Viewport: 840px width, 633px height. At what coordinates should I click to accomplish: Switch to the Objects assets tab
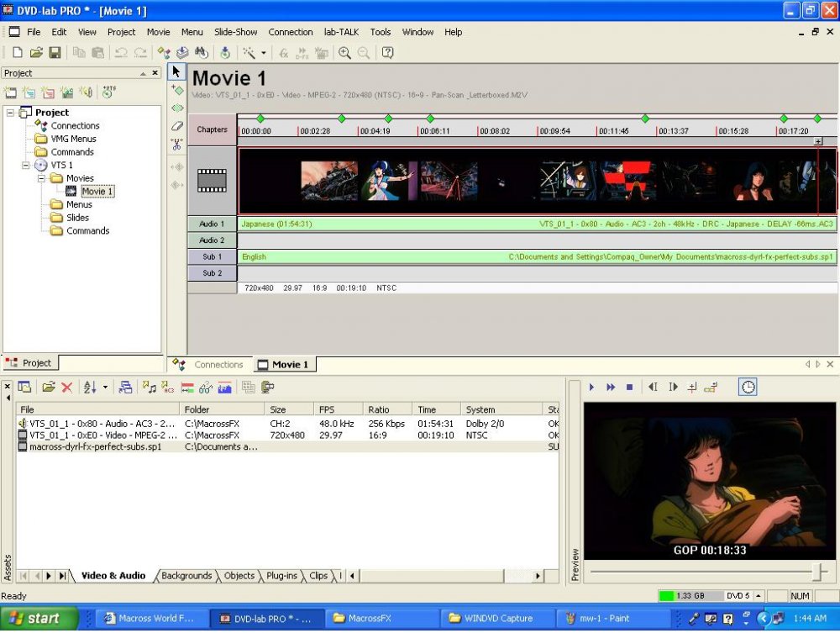click(x=239, y=576)
